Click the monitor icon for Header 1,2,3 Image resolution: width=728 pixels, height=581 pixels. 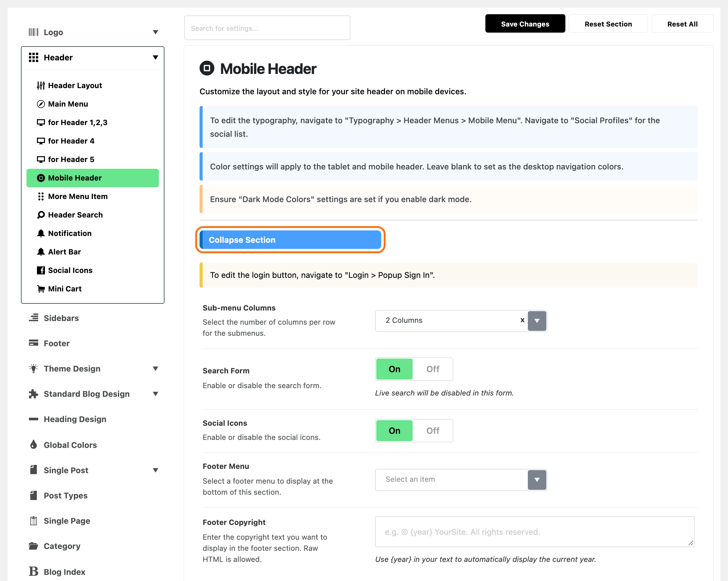click(x=41, y=123)
